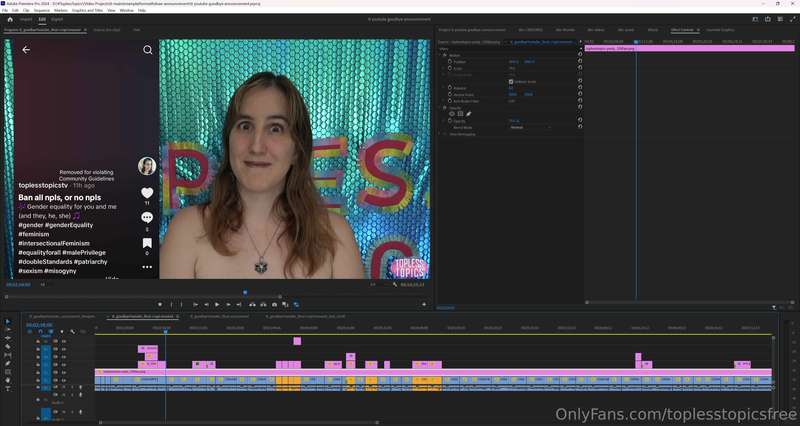Viewport: 800px width, 426px height.
Task: Go to In point in Program Monitor
Action: coord(195,305)
